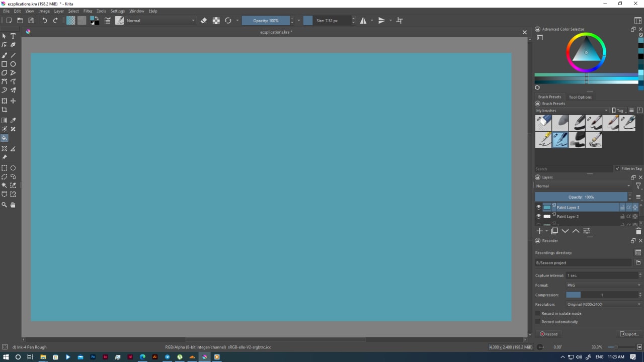Image resolution: width=644 pixels, height=362 pixels.
Task: Click the layer Opacity 100% slider
Action: click(x=581, y=197)
